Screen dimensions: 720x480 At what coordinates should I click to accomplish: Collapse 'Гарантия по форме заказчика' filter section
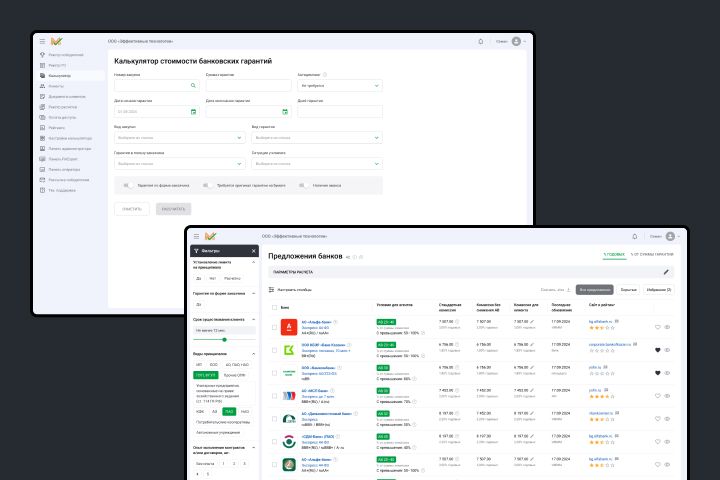pyautogui.click(x=253, y=293)
